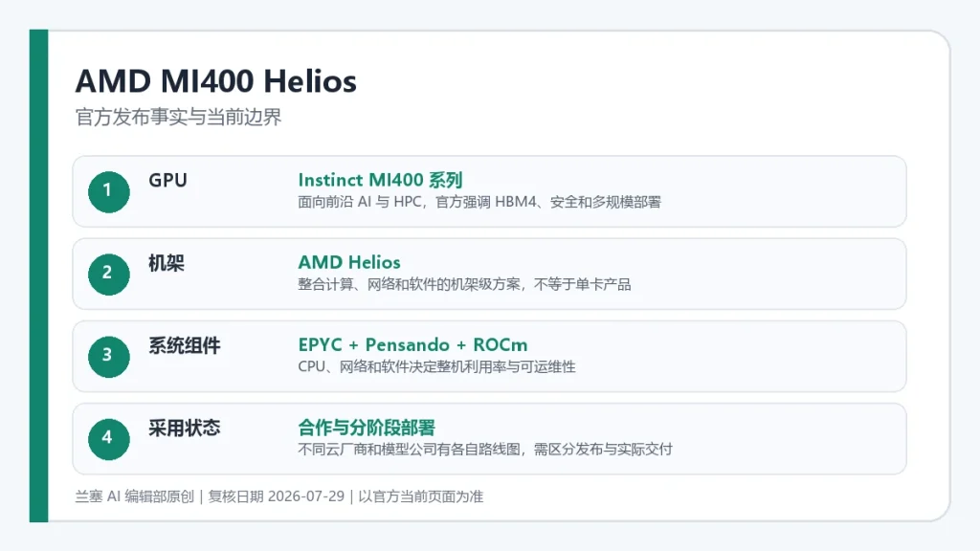Click the review date '复核日期 2026-07-29'
Image resolution: width=980 pixels, height=551 pixels.
[277, 496]
